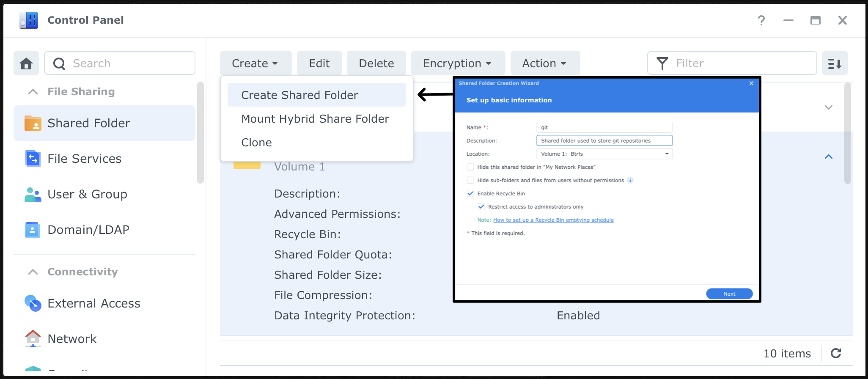Image resolution: width=868 pixels, height=379 pixels.
Task: Click the home icon in the sidebar
Action: 26,63
